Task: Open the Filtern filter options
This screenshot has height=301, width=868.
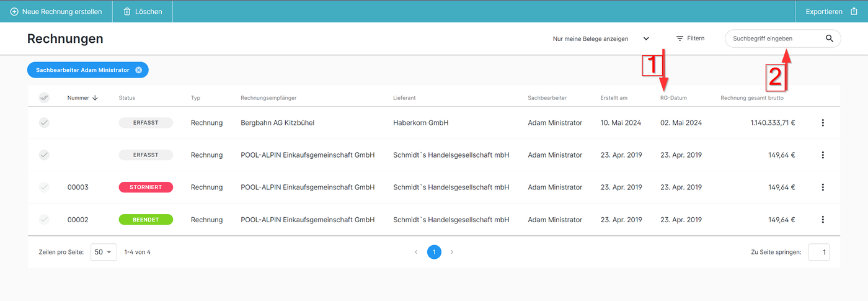Action: click(x=690, y=38)
